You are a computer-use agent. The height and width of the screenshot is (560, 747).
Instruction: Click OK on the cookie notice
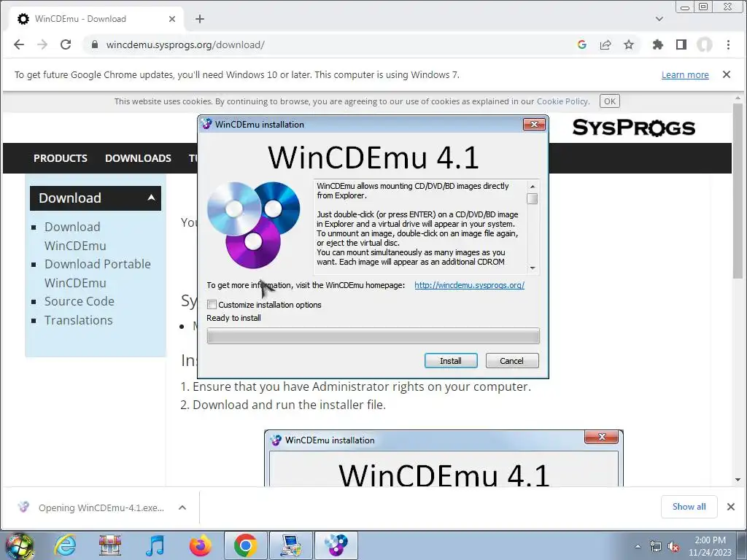pyautogui.click(x=610, y=101)
